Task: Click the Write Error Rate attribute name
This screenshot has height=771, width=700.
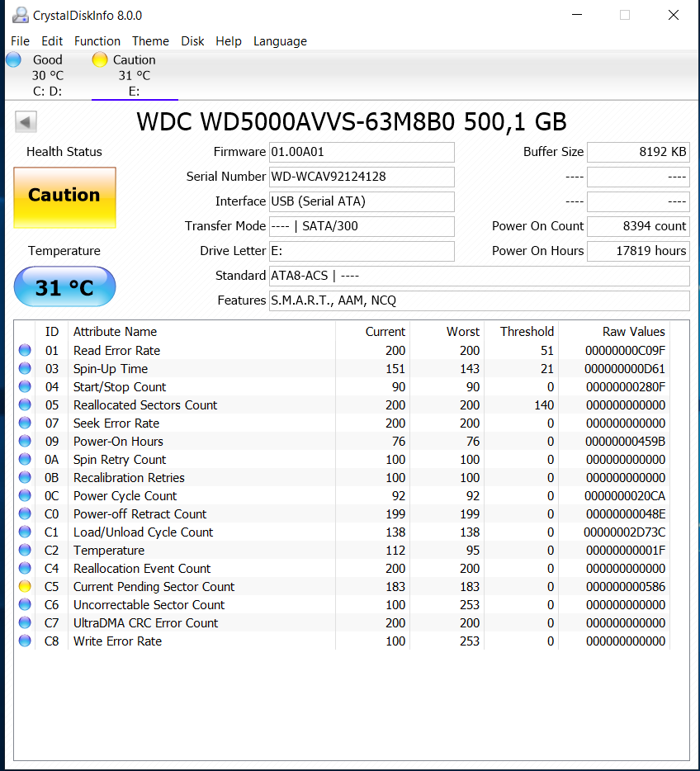Action: coord(117,641)
